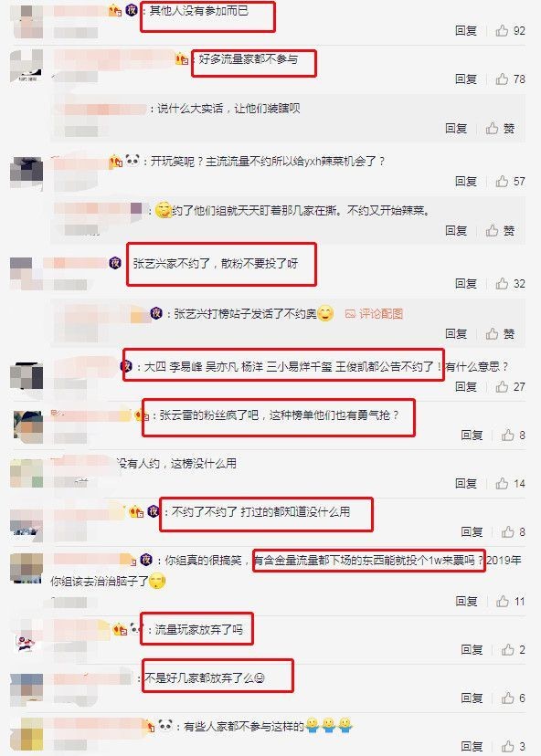The image size is (541, 756).
Task: Click 赞 on the 说什么大实话 sub-reply
Action: [x=501, y=128]
